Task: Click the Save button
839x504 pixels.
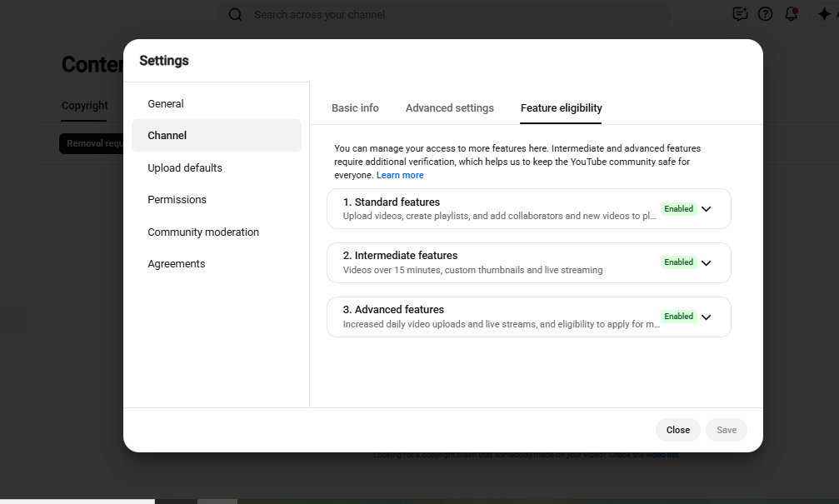Action: pos(726,430)
